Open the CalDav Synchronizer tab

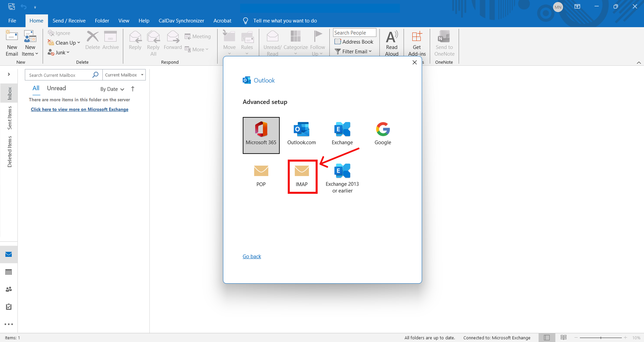[181, 21]
